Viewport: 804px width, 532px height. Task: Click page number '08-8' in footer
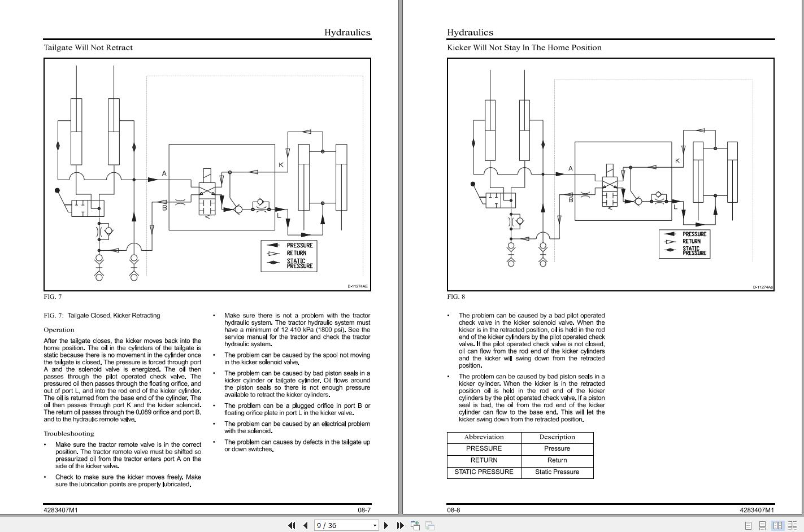pyautogui.click(x=454, y=510)
